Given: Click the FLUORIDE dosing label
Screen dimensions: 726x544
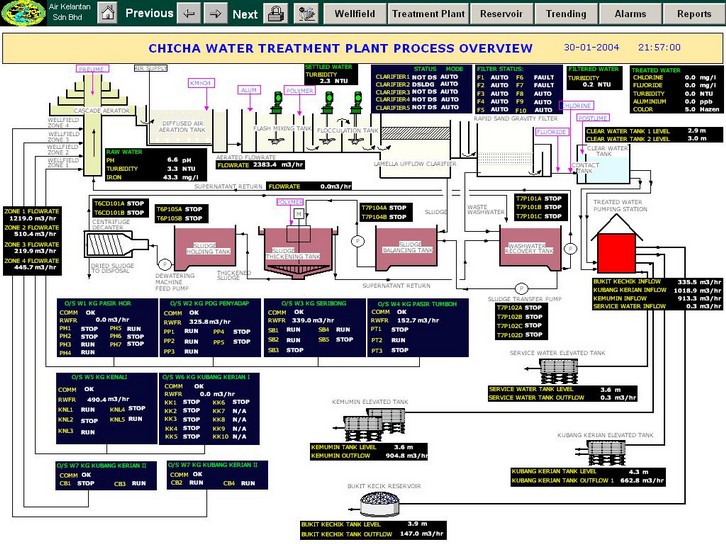Looking at the screenshot, I should [x=551, y=132].
